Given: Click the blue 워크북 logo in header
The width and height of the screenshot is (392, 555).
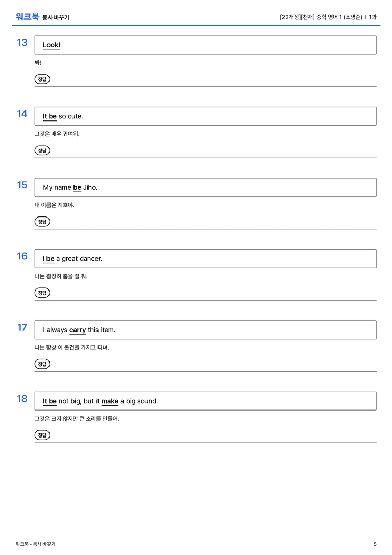Looking at the screenshot, I should coord(27,17).
